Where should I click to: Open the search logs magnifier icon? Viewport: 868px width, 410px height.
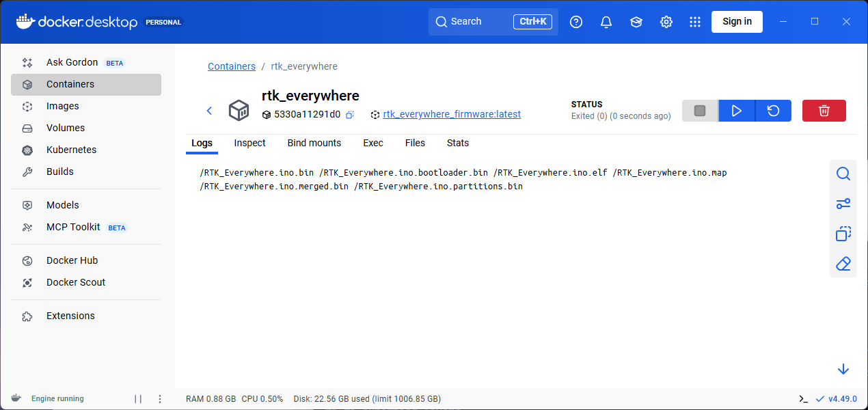(x=843, y=174)
